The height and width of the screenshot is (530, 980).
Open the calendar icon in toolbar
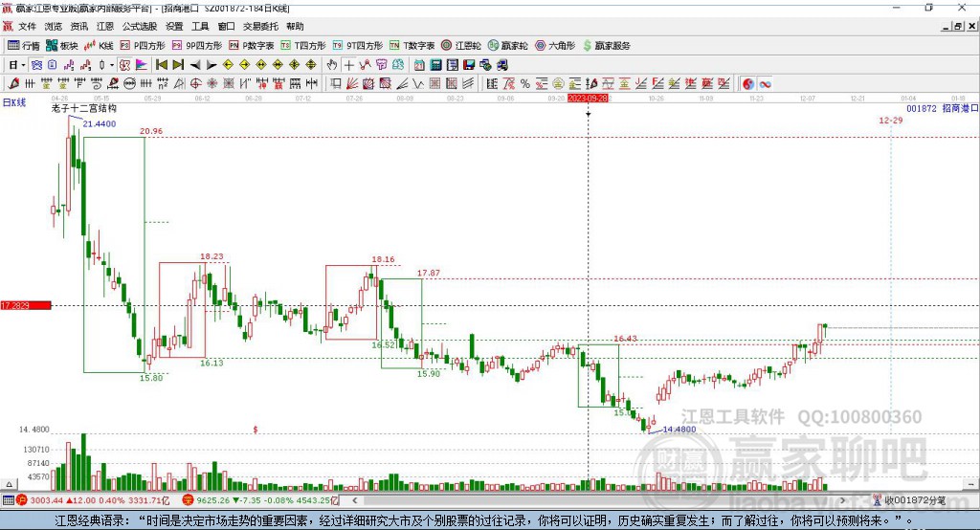419,65
